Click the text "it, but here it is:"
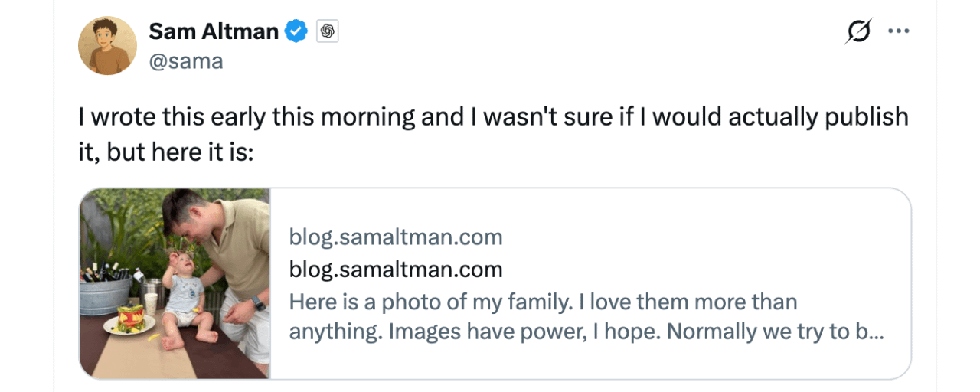 click(165, 152)
